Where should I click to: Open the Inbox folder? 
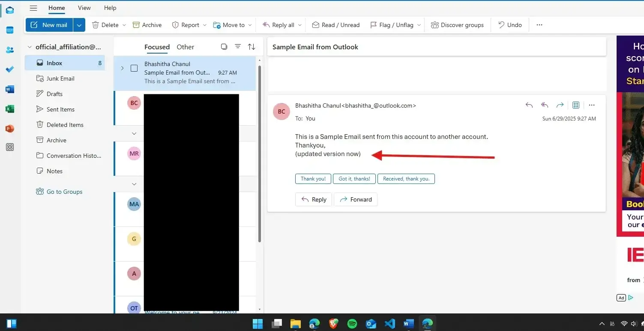[x=65, y=63]
